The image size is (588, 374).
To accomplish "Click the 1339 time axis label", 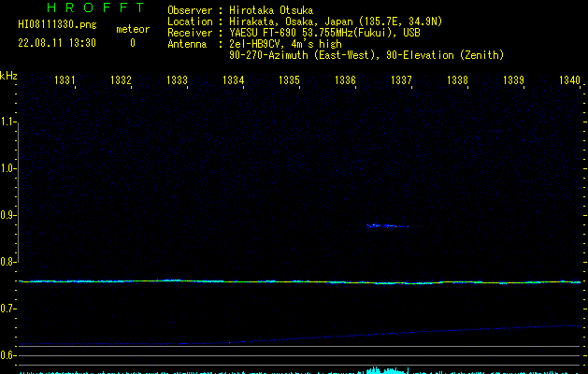I will pyautogui.click(x=513, y=79).
